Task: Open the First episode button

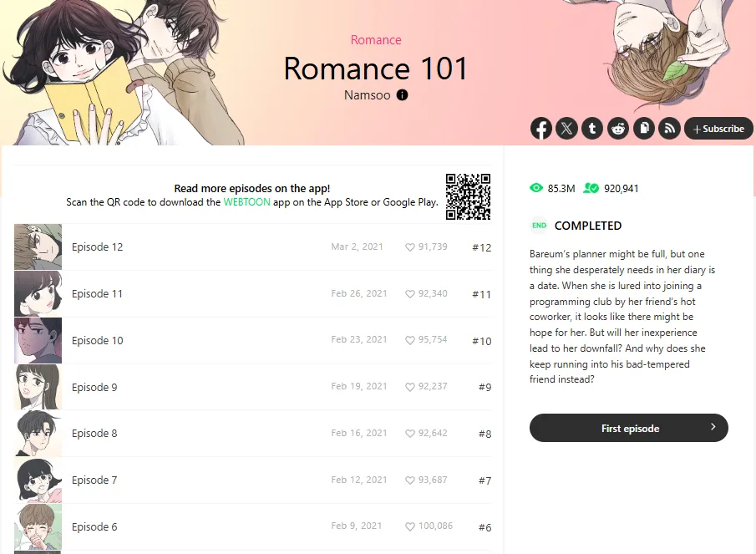Action: point(629,428)
